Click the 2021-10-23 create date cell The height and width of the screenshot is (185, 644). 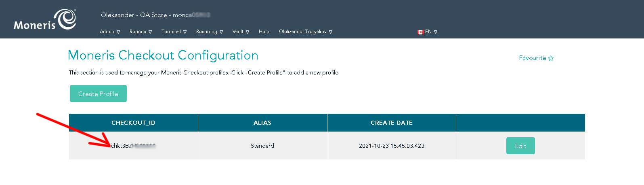coord(392,146)
